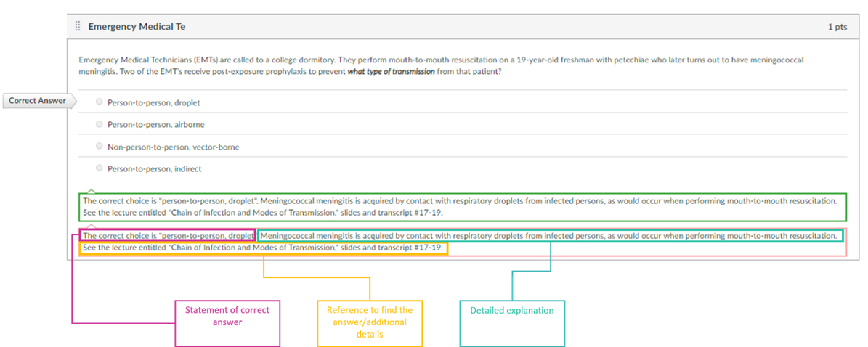Select the 'Non-person-to-person, vector-borne' radio button
Screen dimensions: 868x347
pos(100,147)
